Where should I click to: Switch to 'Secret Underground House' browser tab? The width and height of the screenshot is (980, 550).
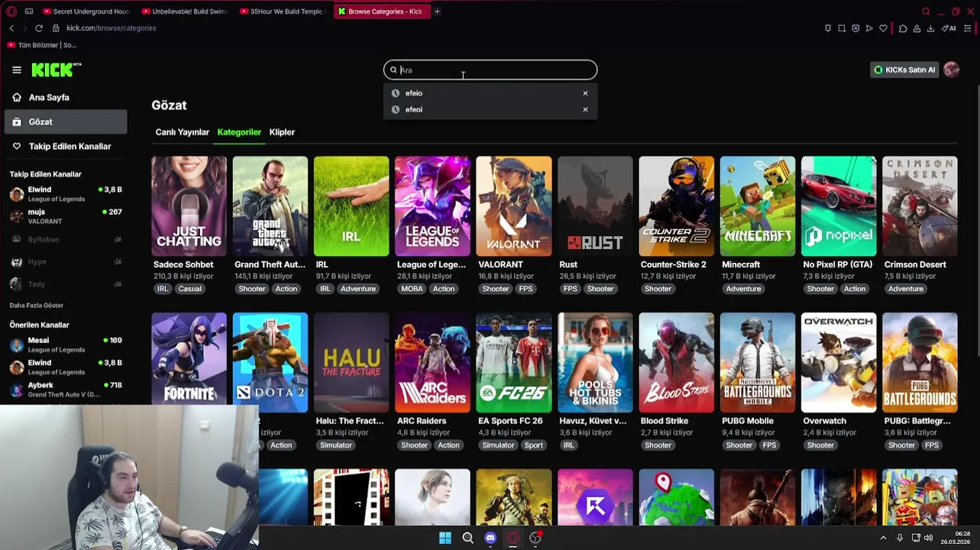click(86, 11)
